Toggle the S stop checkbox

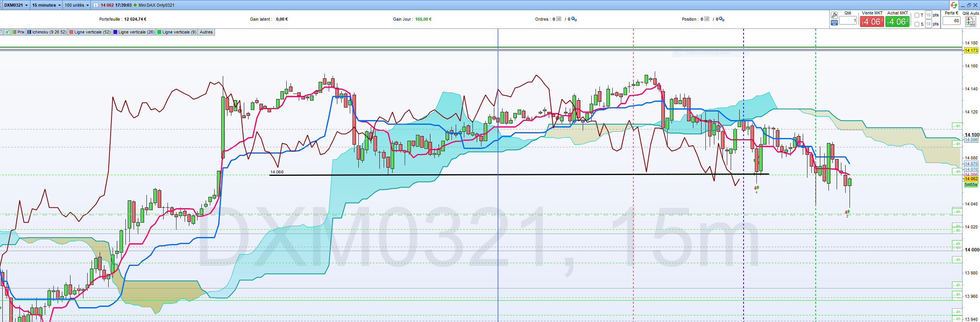pyautogui.click(x=917, y=24)
